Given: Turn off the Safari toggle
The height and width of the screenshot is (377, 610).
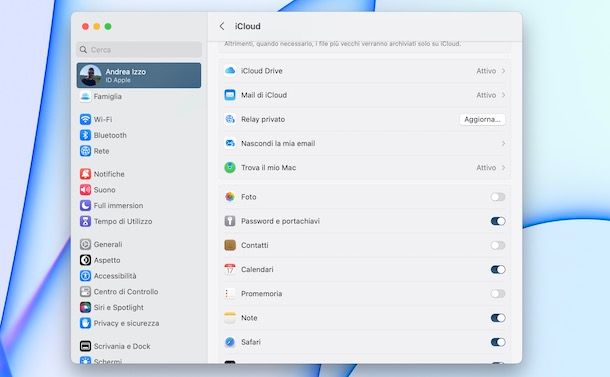Looking at the screenshot, I should pos(498,342).
